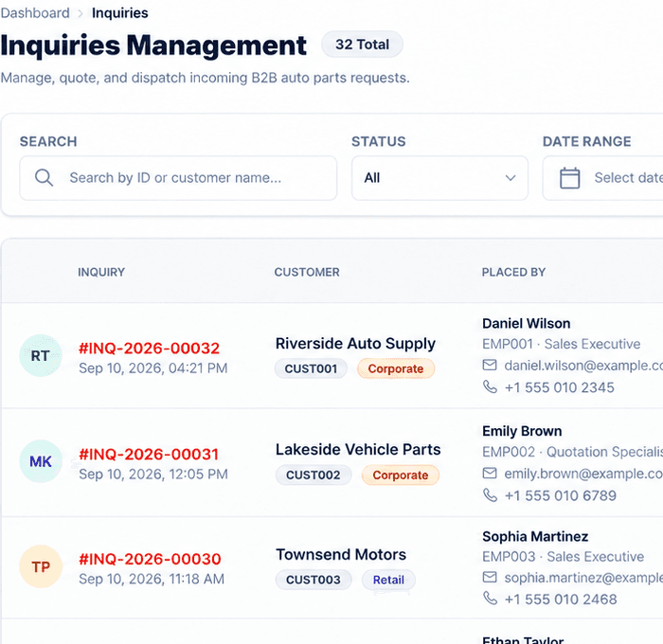Click phone icon next to +1 555 010 6789
Viewport: 663px width, 644px height.
(x=490, y=494)
